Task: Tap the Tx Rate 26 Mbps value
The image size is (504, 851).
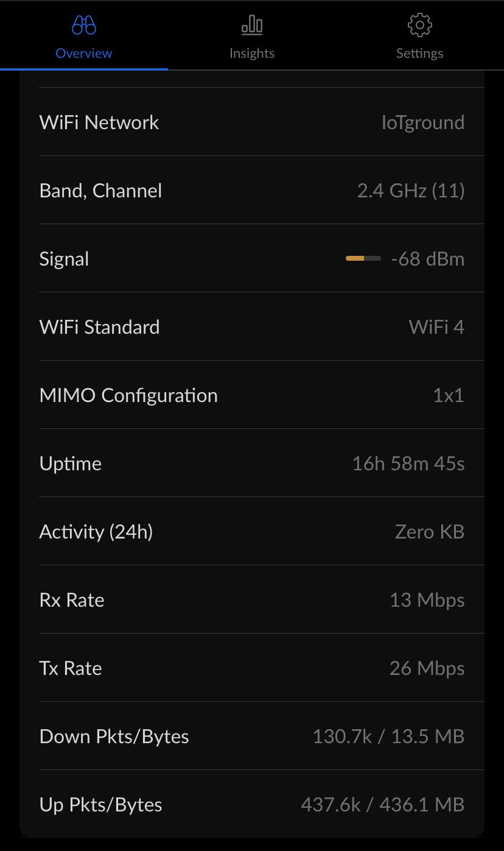Action: (427, 668)
